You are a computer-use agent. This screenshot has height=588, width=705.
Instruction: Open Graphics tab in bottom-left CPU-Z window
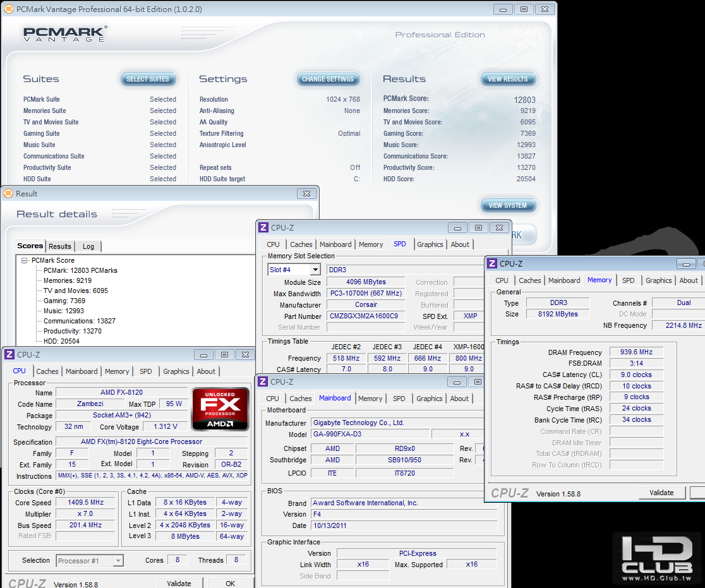coord(176,371)
